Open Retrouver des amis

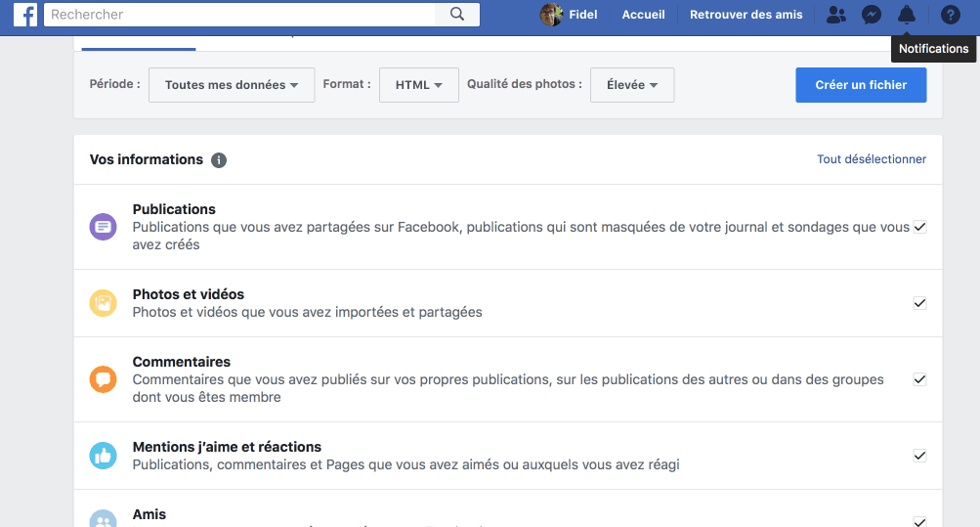[746, 15]
